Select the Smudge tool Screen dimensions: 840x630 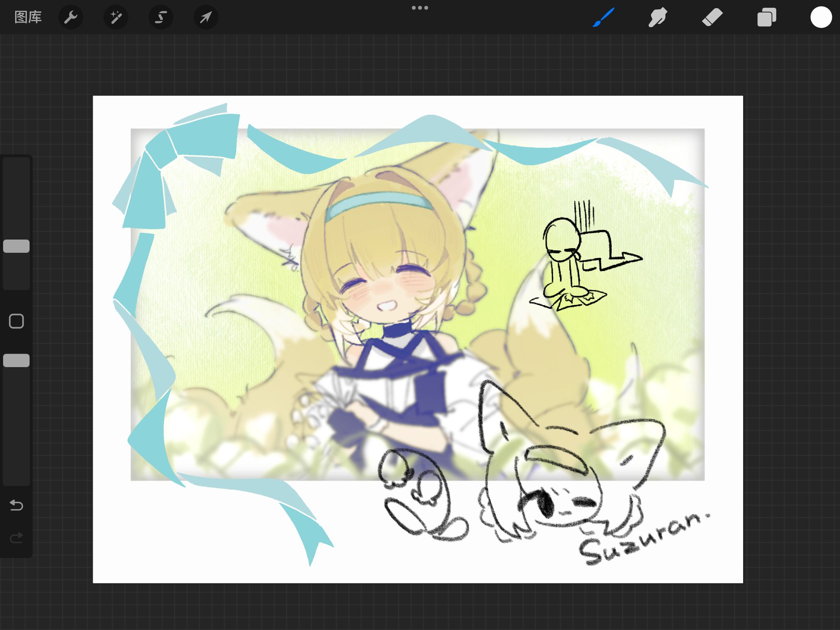coord(658,17)
